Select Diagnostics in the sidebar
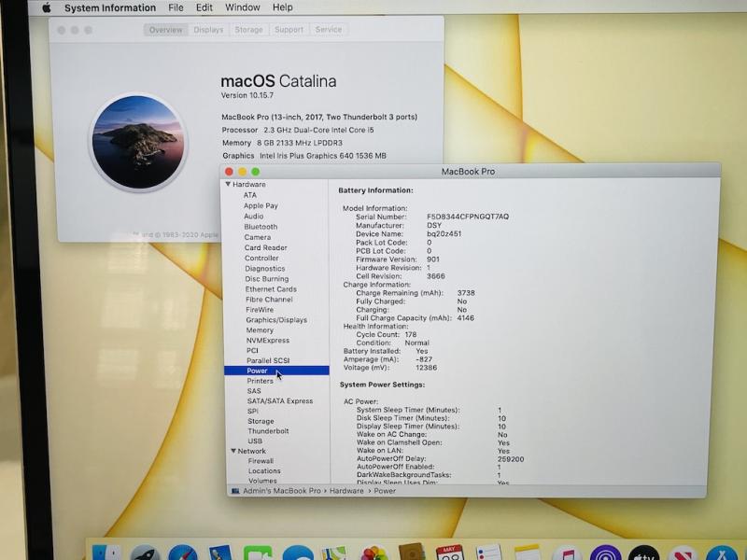Viewport: 747px width, 560px height. (265, 269)
